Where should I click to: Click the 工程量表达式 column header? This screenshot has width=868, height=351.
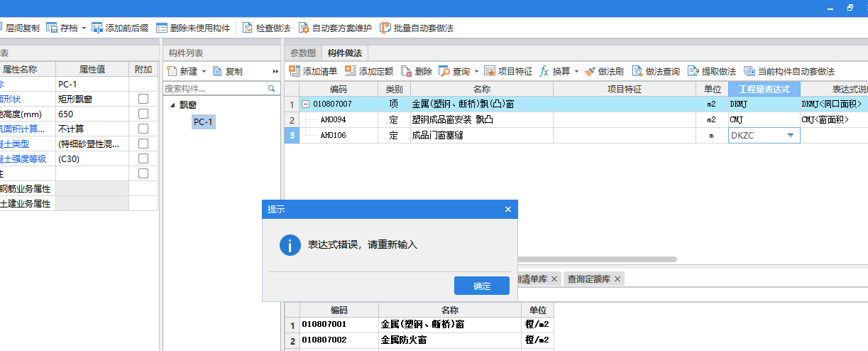[764, 89]
